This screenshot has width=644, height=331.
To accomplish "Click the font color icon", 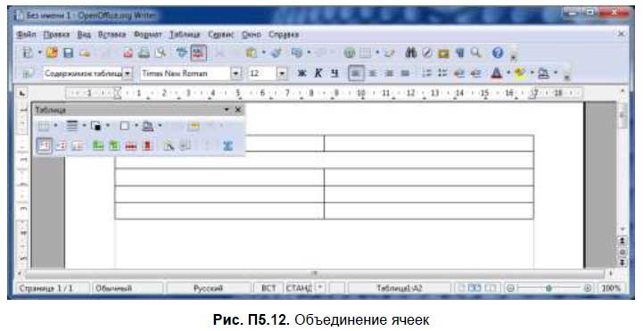I will [497, 73].
